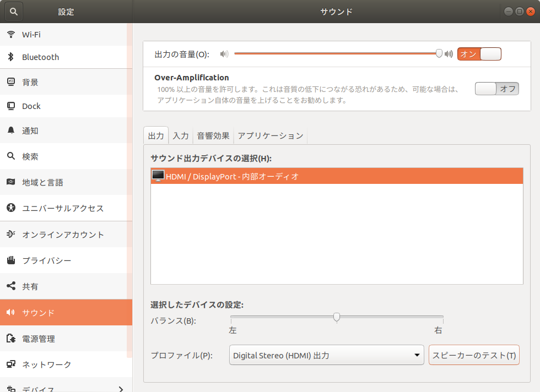Maximize the サウンド settings window
540x392 pixels.
point(519,12)
